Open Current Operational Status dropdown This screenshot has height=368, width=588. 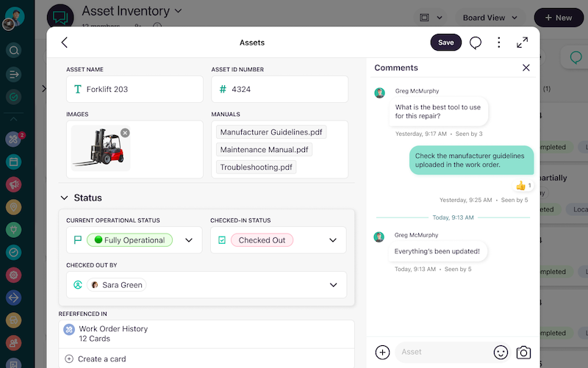click(189, 240)
